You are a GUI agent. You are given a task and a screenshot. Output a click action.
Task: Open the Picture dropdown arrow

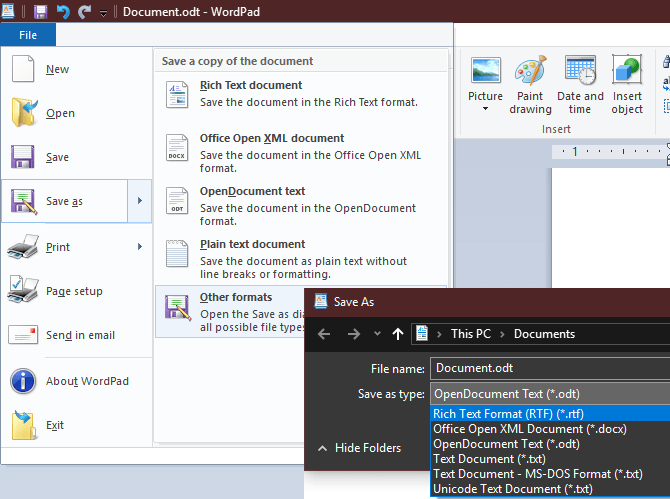tap(485, 109)
